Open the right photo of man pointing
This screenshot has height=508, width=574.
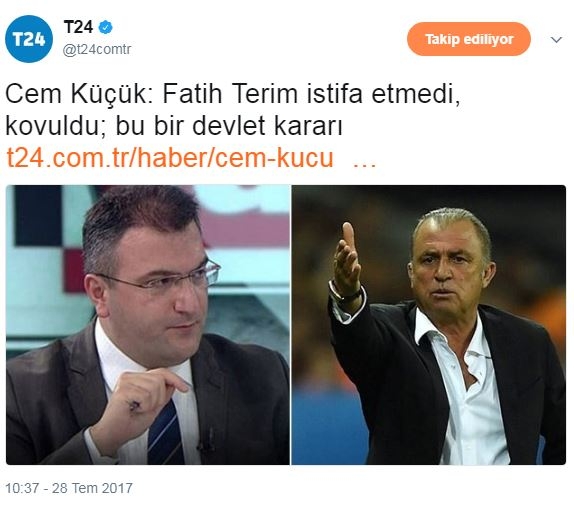429,325
